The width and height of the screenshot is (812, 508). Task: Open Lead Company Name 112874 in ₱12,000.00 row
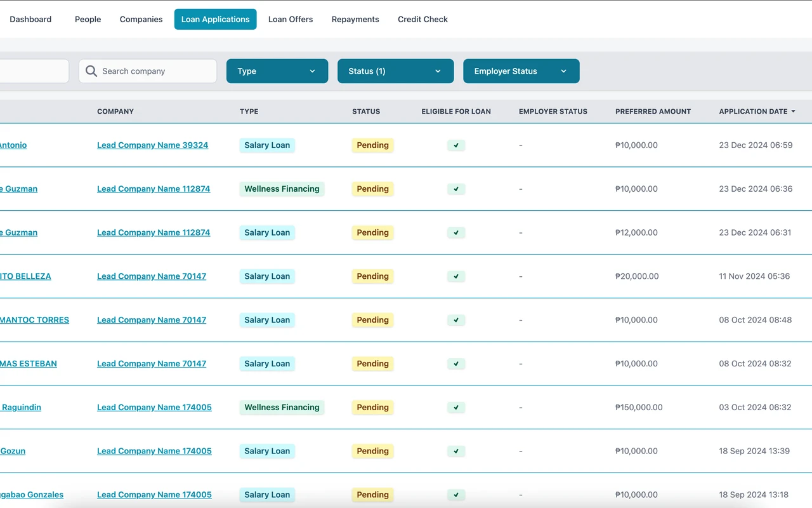click(x=154, y=233)
